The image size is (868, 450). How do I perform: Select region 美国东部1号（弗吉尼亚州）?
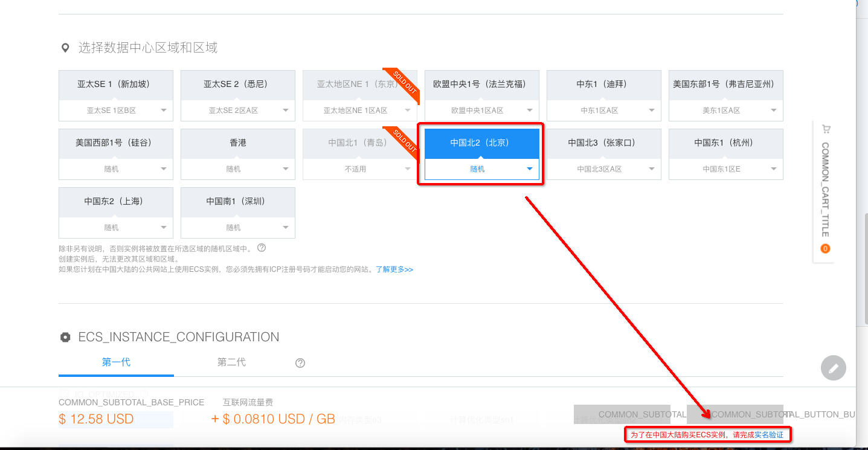point(726,85)
